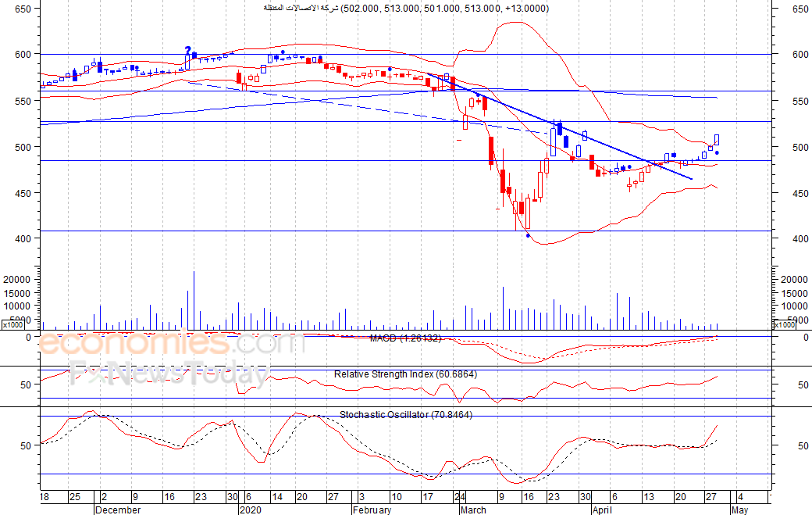Screen dimensions: 812x515
Task: Click the 600 price label on left axis
Action: pyautogui.click(x=23, y=54)
